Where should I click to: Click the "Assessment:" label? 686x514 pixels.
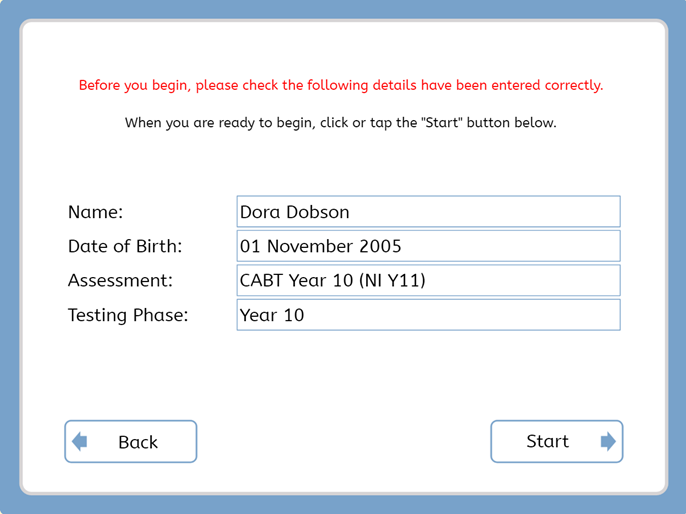pyautogui.click(x=120, y=281)
